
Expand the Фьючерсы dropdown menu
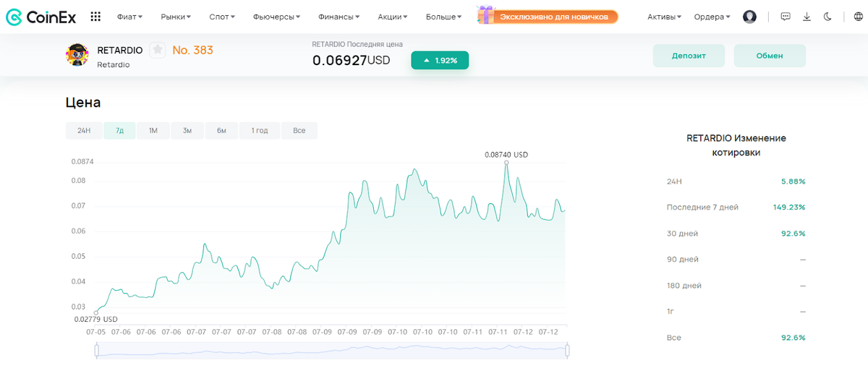(x=278, y=16)
